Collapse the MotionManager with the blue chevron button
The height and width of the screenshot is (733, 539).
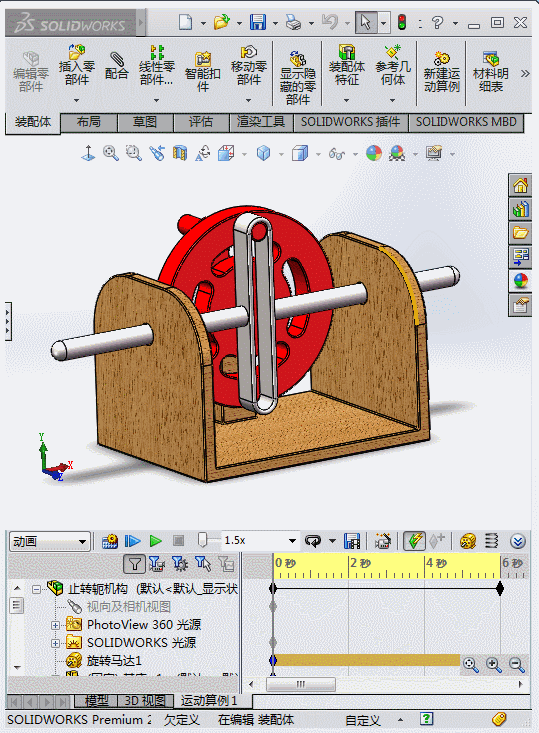coord(517,541)
